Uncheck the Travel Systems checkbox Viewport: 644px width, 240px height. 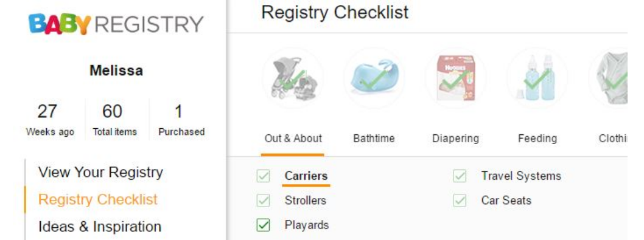(x=460, y=176)
